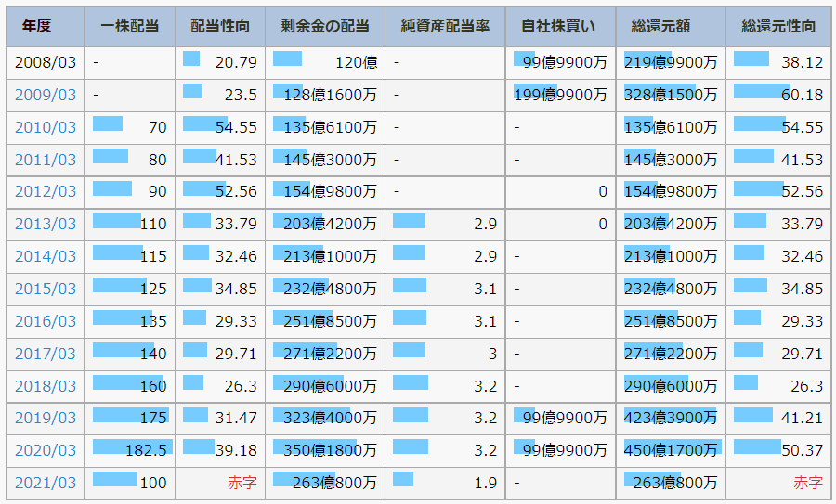
Task: Select 323億4000万 dividend amount cell
Action: [x=325, y=418]
